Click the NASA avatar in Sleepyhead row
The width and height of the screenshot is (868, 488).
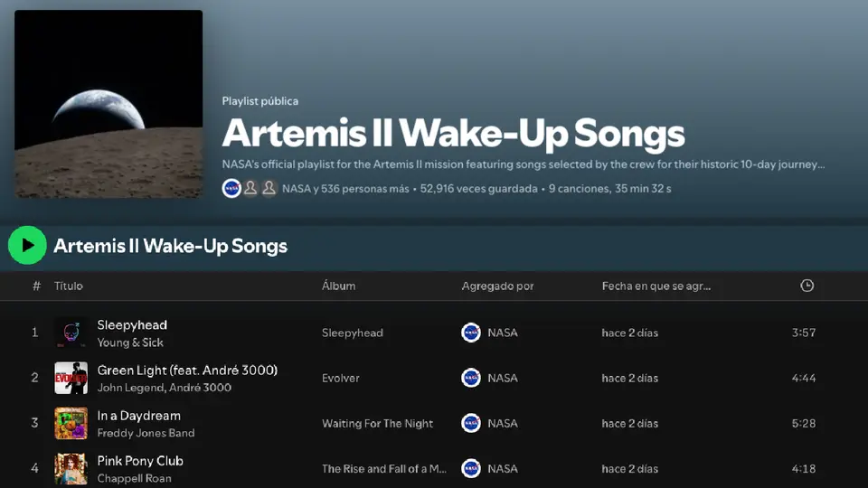click(x=471, y=333)
